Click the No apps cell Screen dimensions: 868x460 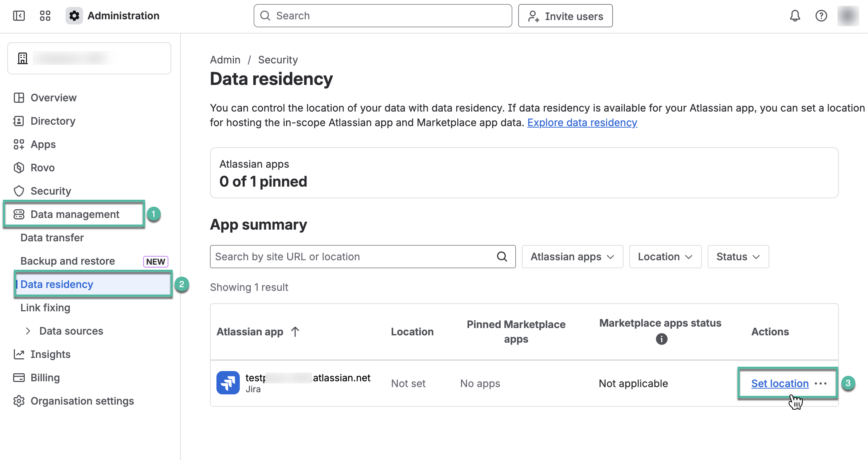(480, 383)
